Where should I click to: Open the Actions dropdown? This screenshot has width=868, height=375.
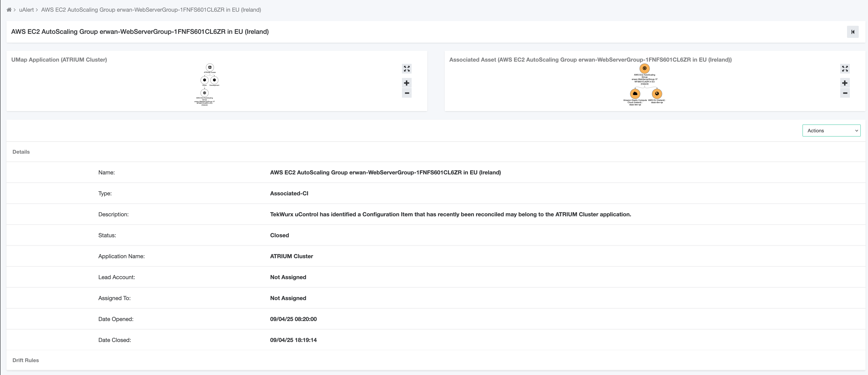[831, 131]
